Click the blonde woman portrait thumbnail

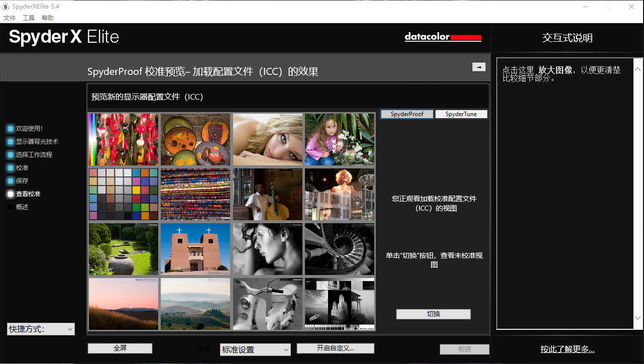click(x=268, y=139)
